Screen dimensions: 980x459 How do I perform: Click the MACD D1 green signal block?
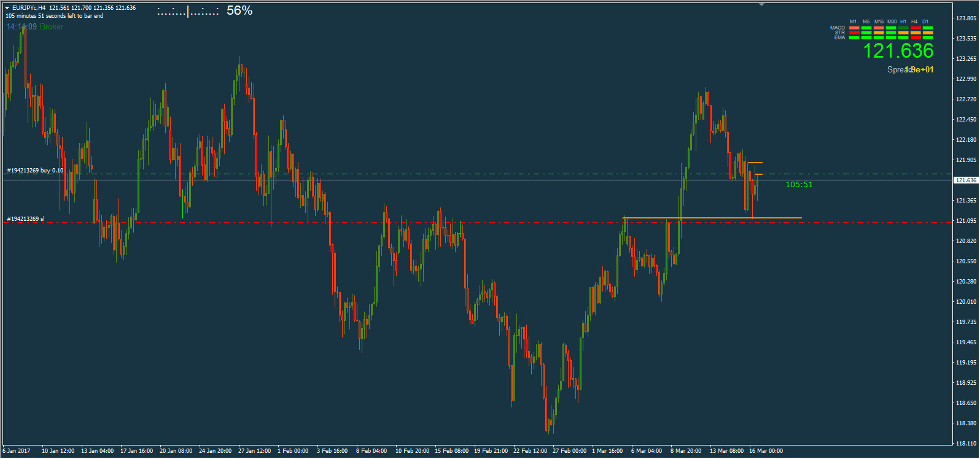tap(928, 28)
